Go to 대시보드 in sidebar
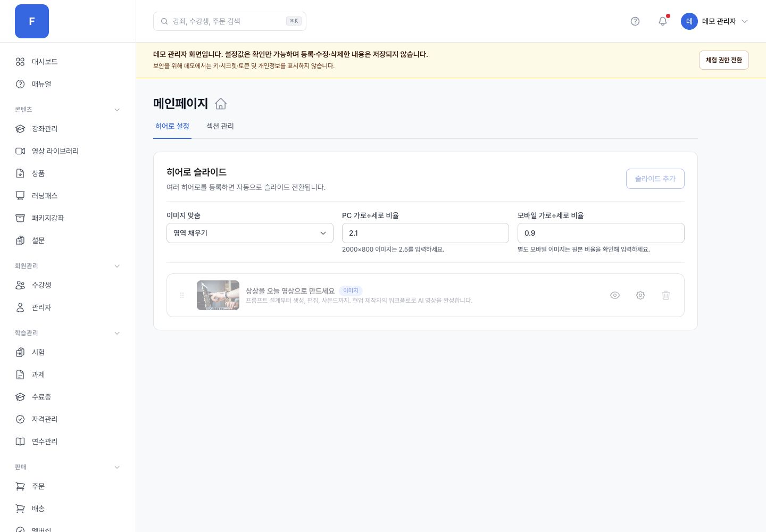766x532 pixels. click(68, 62)
